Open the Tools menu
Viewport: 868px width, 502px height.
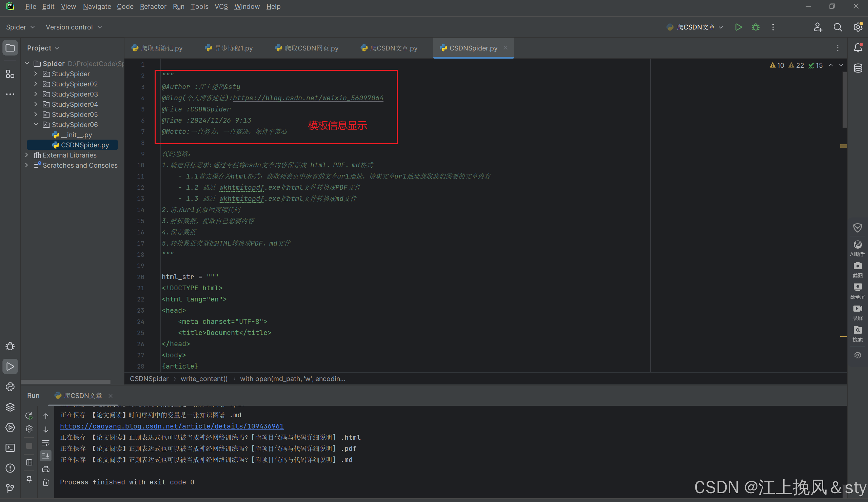199,6
